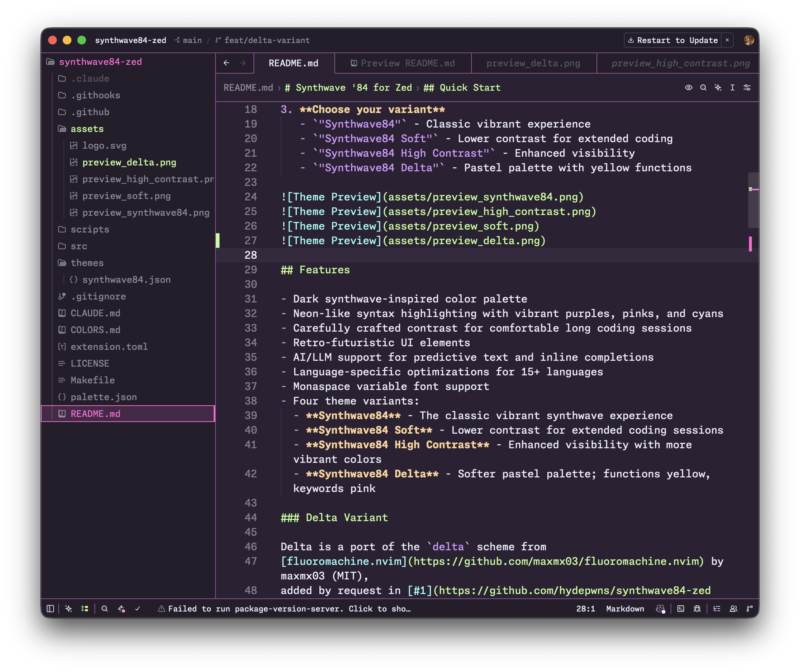Open palette.json in file tree
Screen dimensions: 800x672
(x=104, y=397)
